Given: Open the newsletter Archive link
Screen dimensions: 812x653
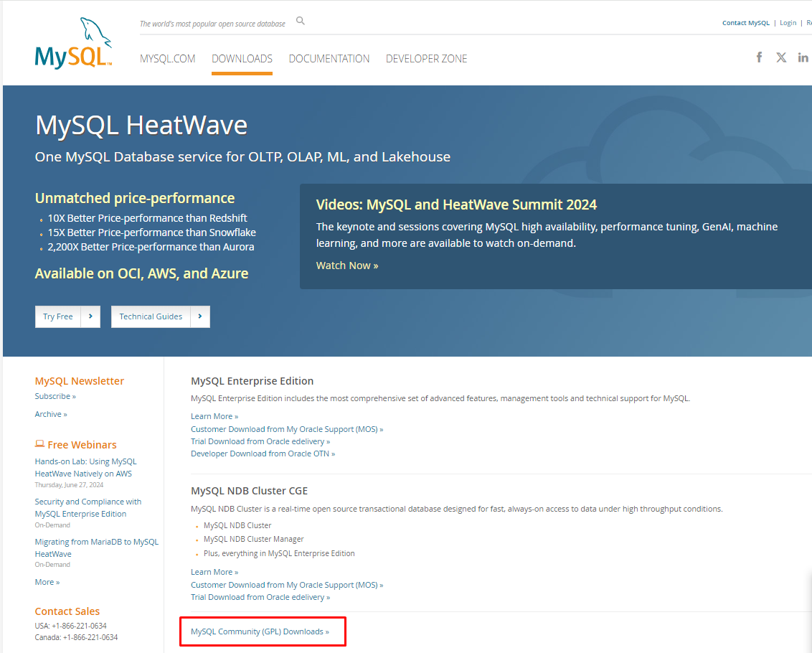Looking at the screenshot, I should coord(51,415).
